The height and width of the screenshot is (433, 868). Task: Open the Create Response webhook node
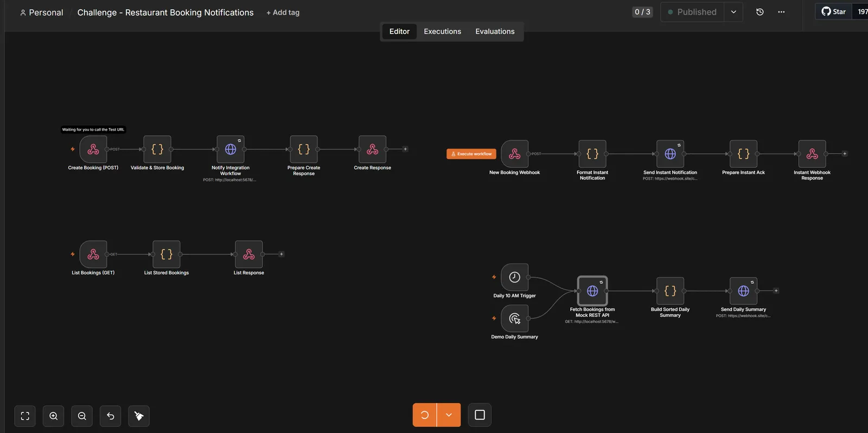(x=373, y=149)
